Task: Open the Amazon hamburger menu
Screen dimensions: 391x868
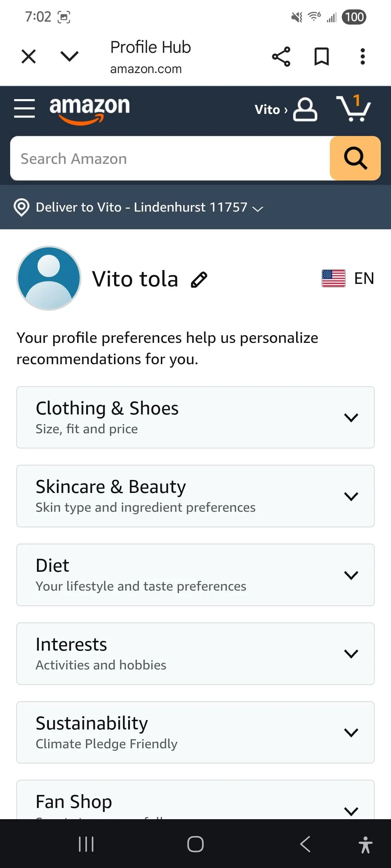Action: (24, 108)
